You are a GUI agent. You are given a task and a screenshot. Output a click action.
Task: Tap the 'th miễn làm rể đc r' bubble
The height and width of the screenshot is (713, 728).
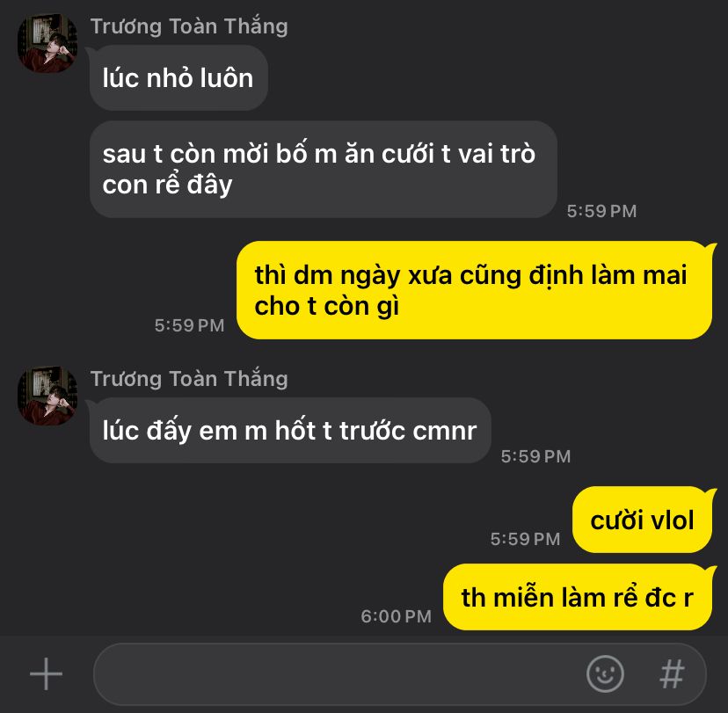point(578,597)
